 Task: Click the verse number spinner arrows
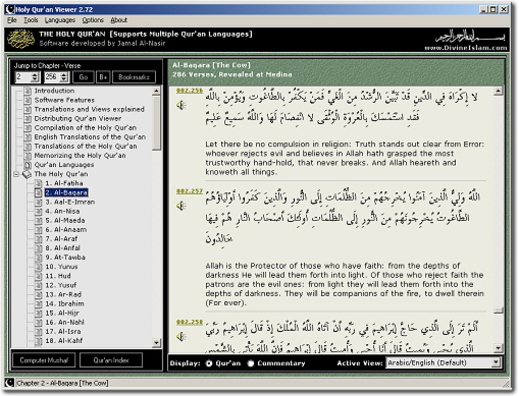tap(64, 77)
